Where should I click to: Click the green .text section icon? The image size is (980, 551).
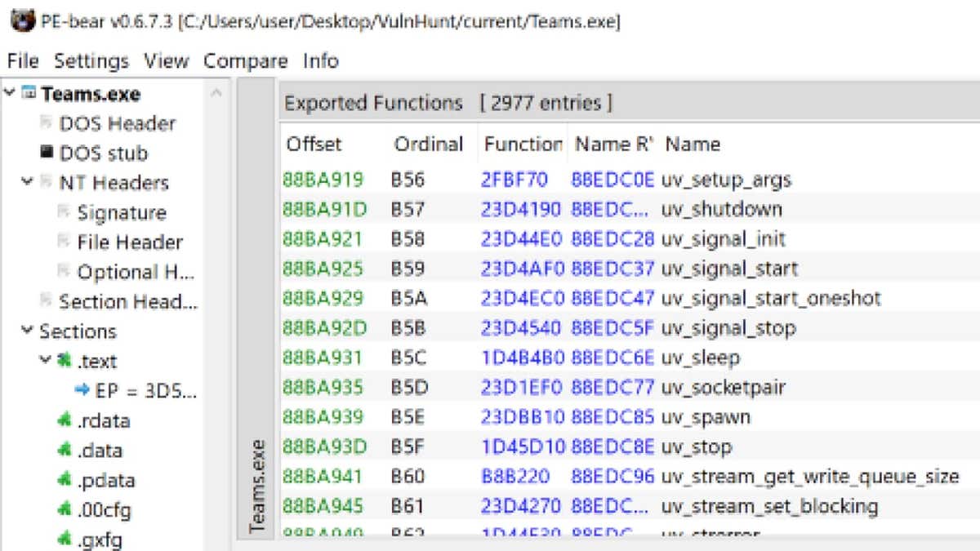tap(65, 361)
